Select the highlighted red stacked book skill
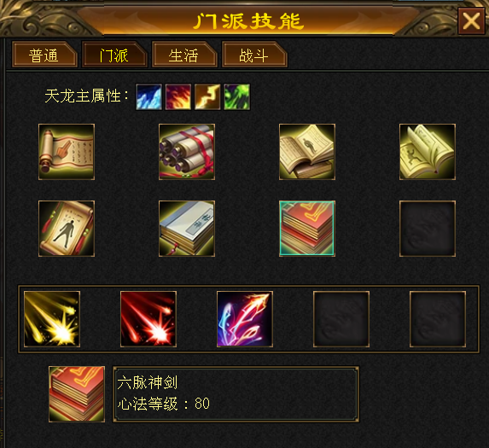Image resolution: width=489 pixels, height=448 pixels. point(307,229)
